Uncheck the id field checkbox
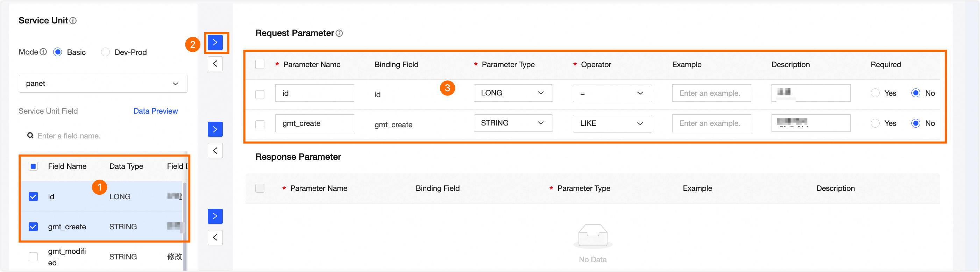Viewport: 980px width, 272px height. click(33, 197)
